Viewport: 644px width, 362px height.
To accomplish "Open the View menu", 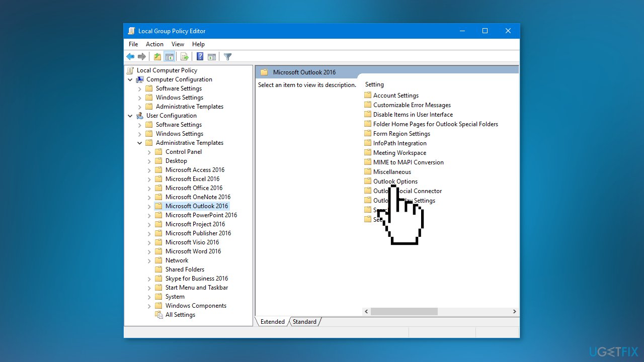I will point(178,44).
